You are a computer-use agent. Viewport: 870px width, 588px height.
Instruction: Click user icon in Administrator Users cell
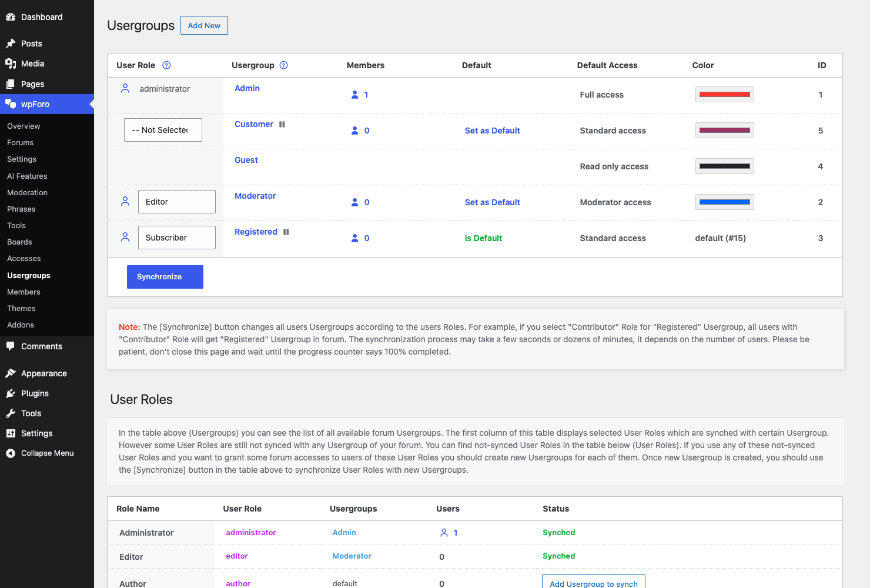(444, 533)
